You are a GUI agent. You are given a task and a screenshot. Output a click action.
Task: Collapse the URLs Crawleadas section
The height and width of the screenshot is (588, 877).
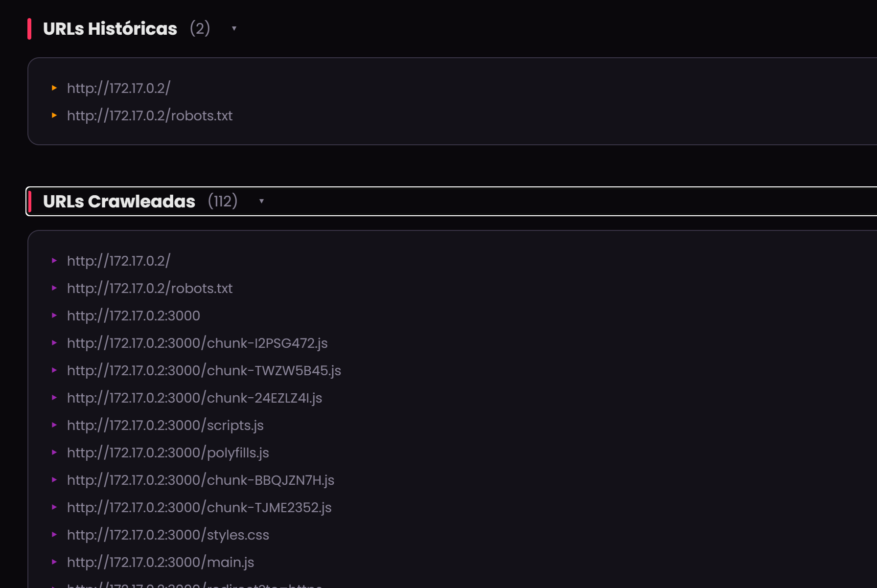pos(261,202)
